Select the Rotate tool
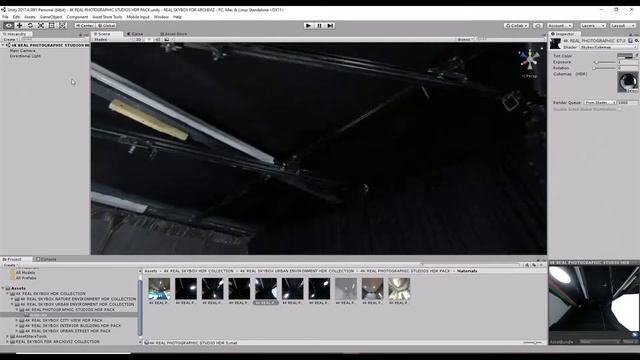Viewport: 640px width, 360px height. 30,25
